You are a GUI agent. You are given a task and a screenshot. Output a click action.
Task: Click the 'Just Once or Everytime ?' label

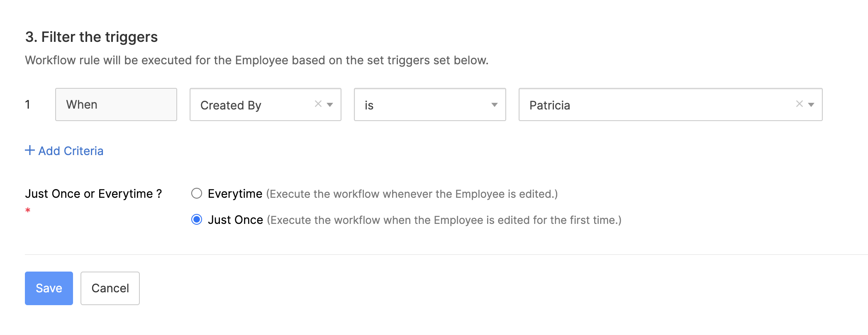(93, 193)
